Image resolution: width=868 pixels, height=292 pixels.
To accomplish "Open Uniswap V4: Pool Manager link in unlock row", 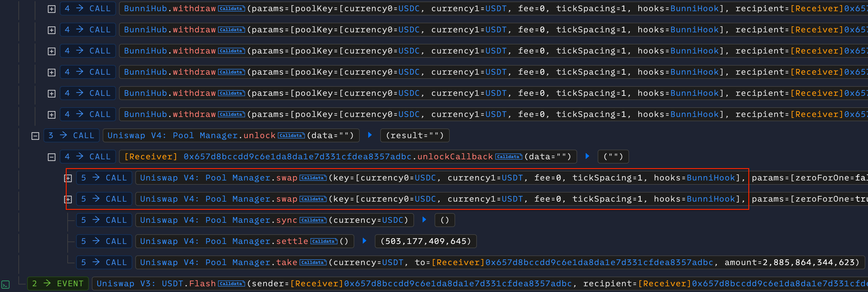I will point(172,135).
